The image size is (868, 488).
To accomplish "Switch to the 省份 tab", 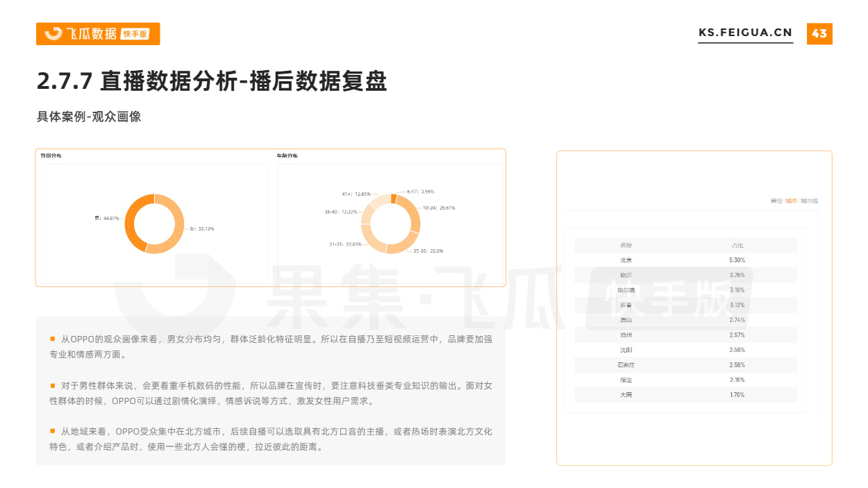I will click(x=776, y=201).
